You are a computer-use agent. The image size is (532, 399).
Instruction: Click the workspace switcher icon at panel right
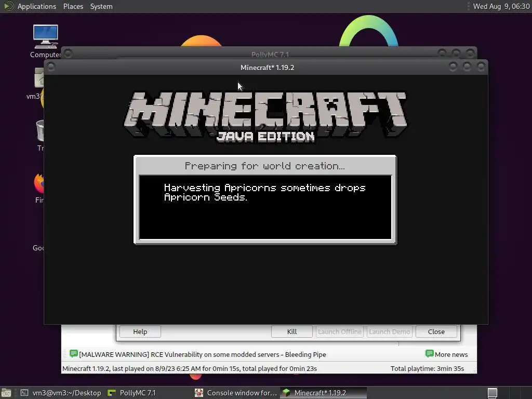[x=493, y=393]
